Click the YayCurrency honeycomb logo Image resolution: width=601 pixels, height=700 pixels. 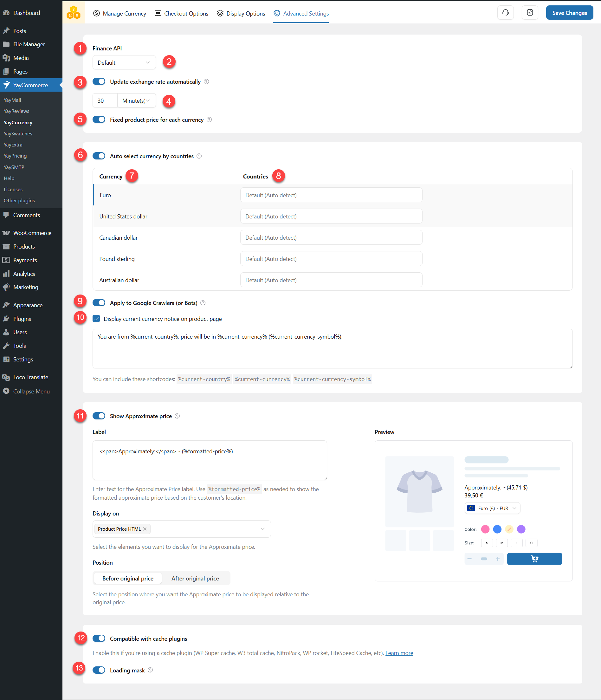(73, 13)
